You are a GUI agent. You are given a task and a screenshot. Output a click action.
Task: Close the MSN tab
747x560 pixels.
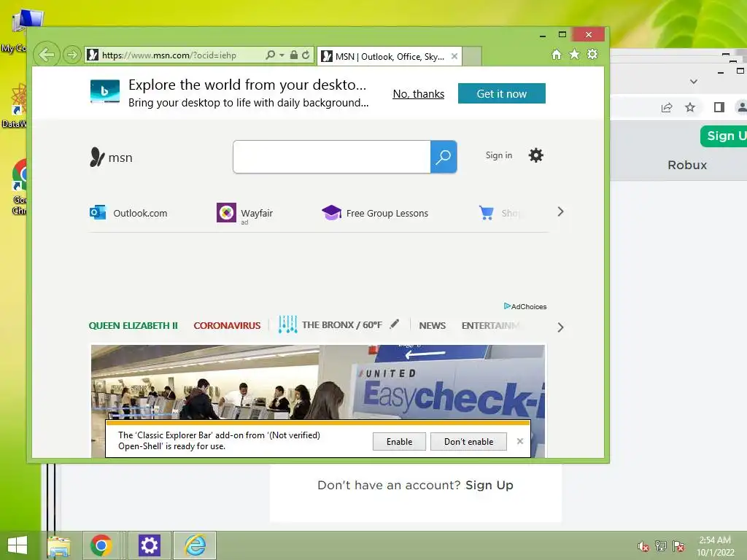pyautogui.click(x=454, y=56)
